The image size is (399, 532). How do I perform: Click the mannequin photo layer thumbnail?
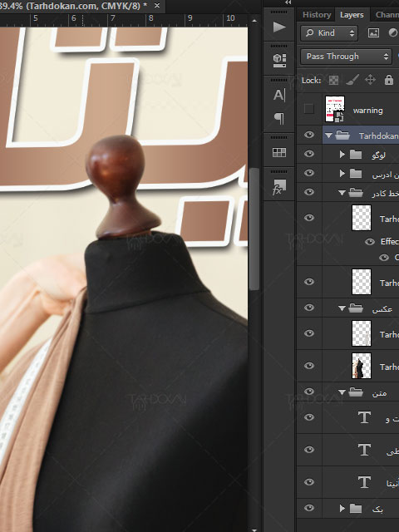(x=362, y=366)
